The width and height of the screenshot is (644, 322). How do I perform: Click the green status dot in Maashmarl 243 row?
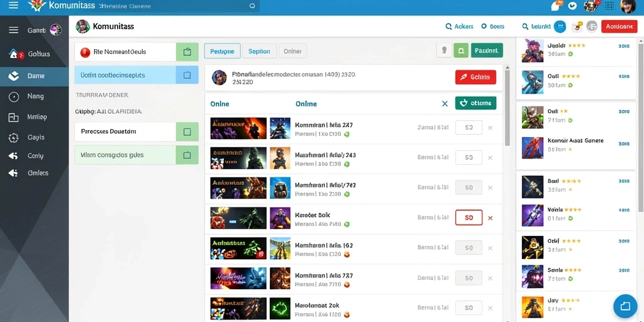point(347,164)
